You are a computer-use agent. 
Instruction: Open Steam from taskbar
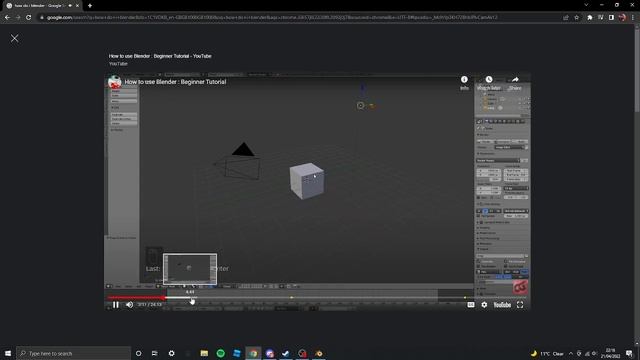click(x=286, y=353)
